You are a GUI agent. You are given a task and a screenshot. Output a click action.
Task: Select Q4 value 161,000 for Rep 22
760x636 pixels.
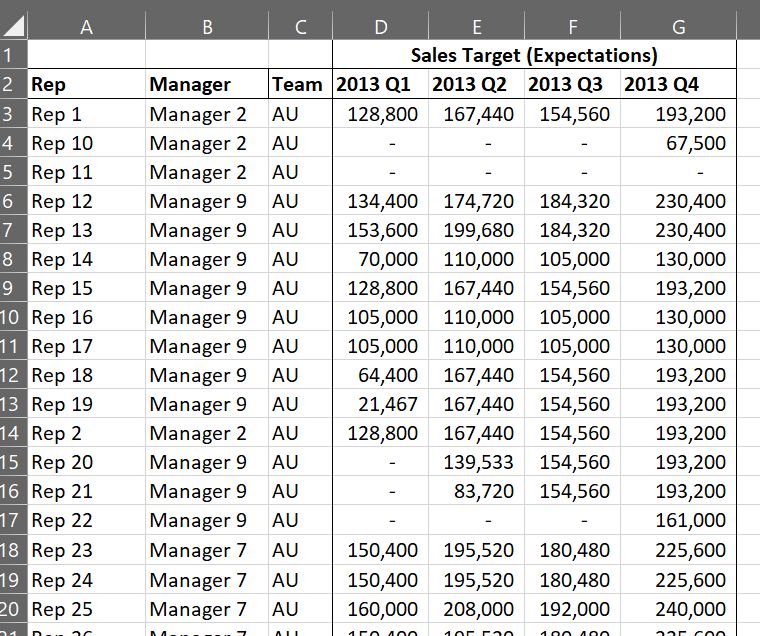click(679, 520)
